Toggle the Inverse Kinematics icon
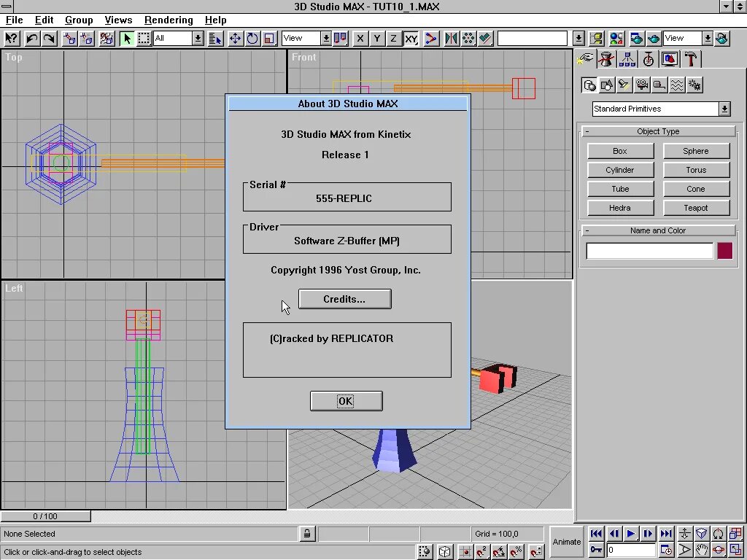 click(430, 38)
